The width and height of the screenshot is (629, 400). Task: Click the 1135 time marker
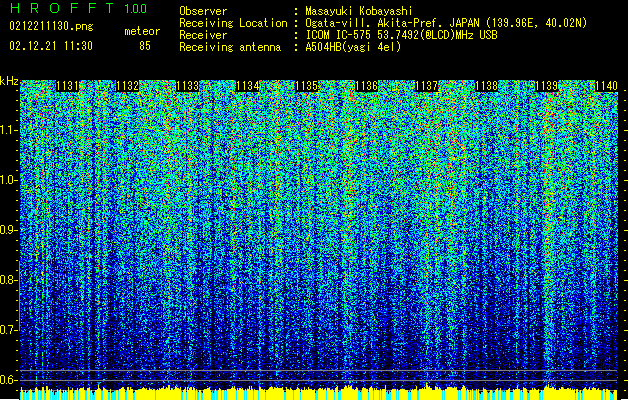pos(307,86)
